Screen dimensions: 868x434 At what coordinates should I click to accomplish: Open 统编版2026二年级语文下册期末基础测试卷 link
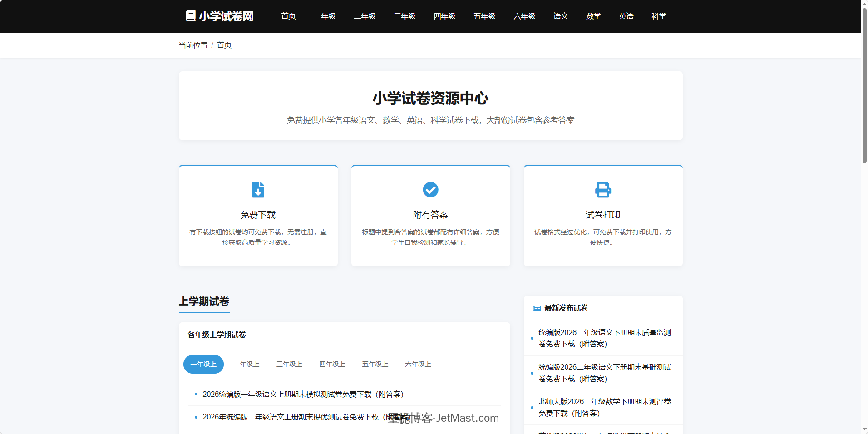click(605, 373)
